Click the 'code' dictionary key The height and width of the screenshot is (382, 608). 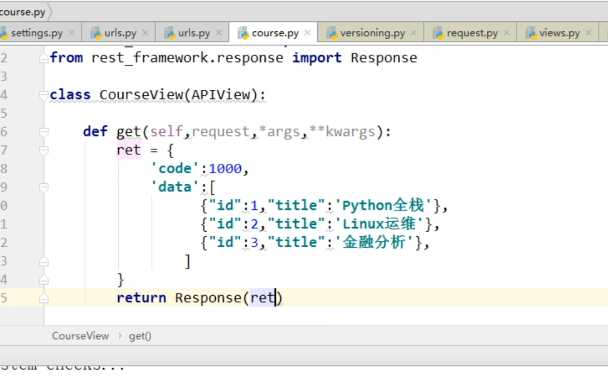tap(175, 168)
